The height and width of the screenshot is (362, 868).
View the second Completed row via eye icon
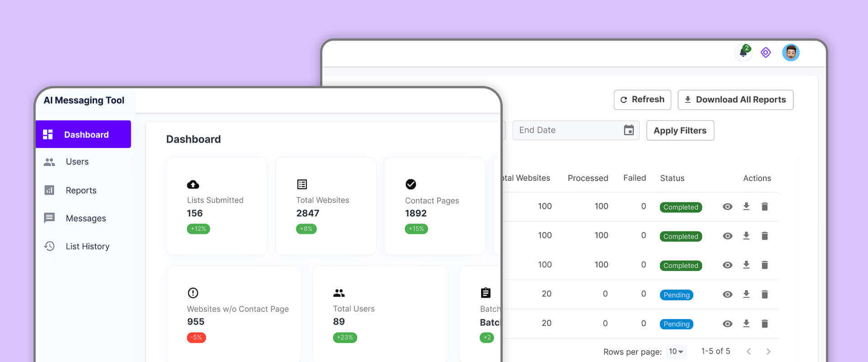click(x=727, y=236)
